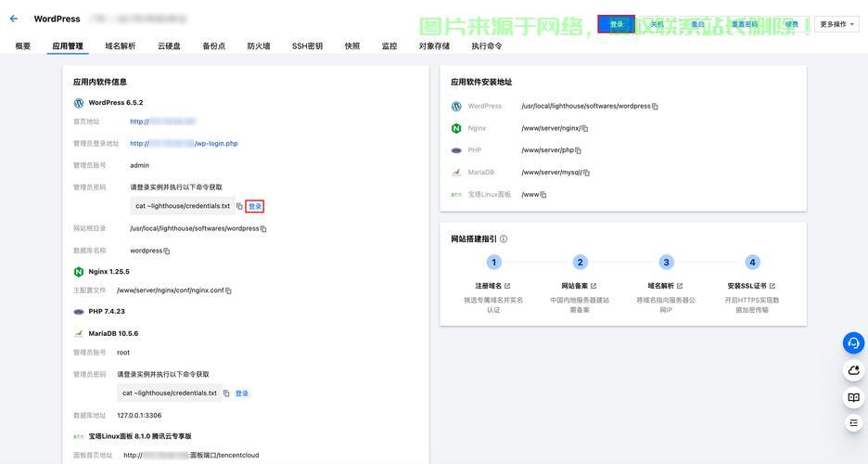The width and height of the screenshot is (868, 464).
Task: Copy the WordPress website root directory path
Action: (x=263, y=228)
